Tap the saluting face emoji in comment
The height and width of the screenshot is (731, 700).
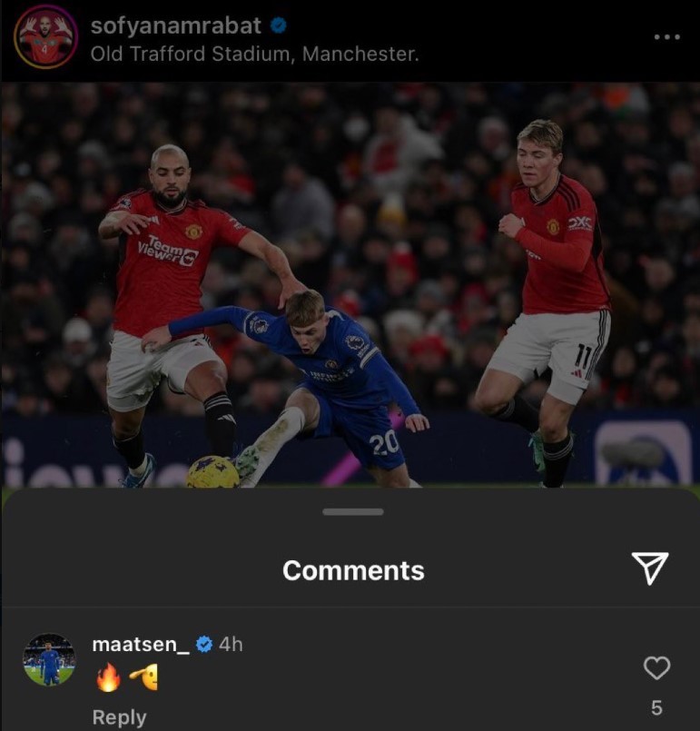click(x=144, y=677)
